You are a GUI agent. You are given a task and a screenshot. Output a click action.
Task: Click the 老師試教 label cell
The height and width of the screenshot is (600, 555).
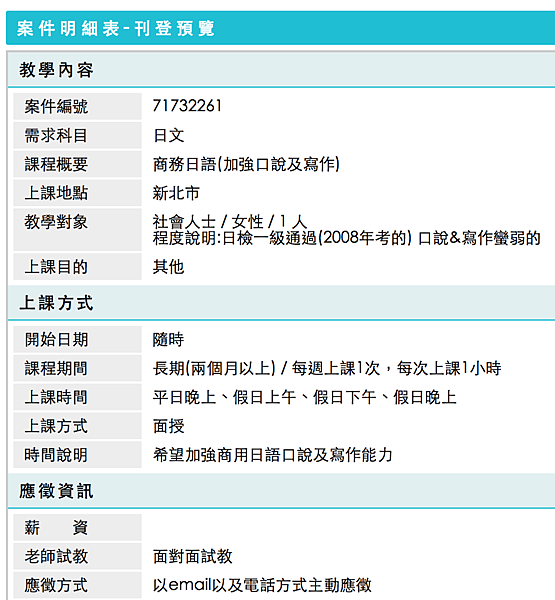(77, 556)
